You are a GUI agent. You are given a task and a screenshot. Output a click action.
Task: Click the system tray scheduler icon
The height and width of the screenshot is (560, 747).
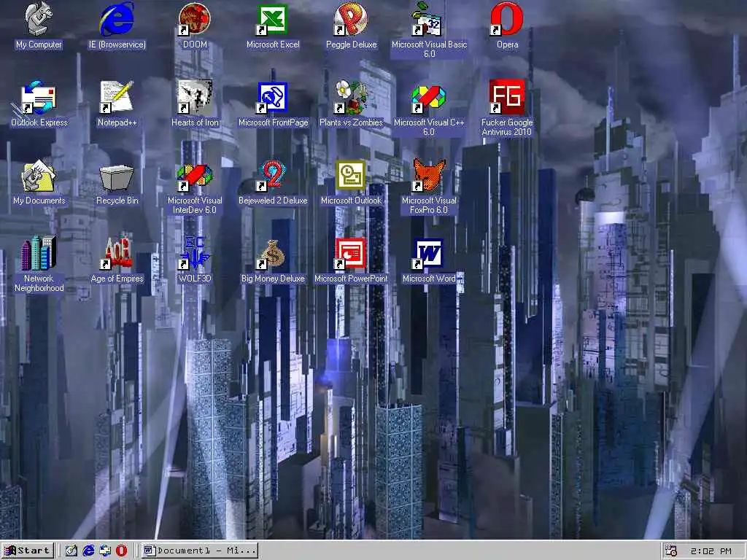pos(671,551)
